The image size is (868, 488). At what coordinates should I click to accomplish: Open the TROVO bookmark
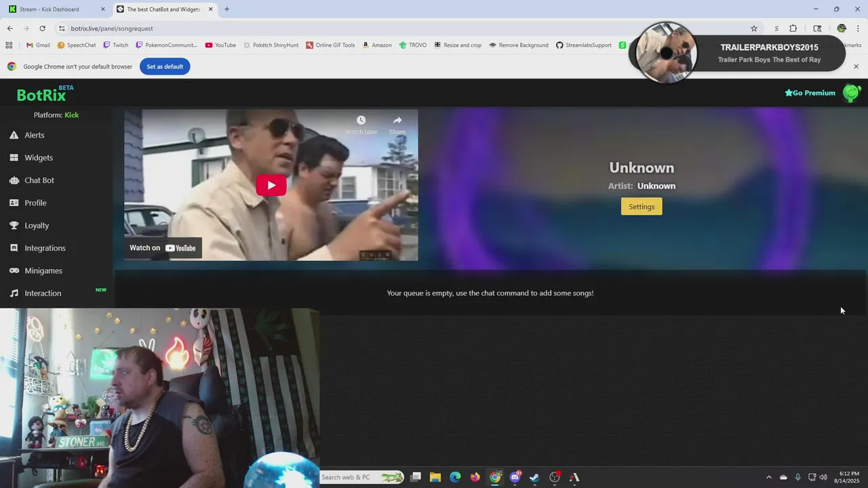pyautogui.click(x=412, y=45)
